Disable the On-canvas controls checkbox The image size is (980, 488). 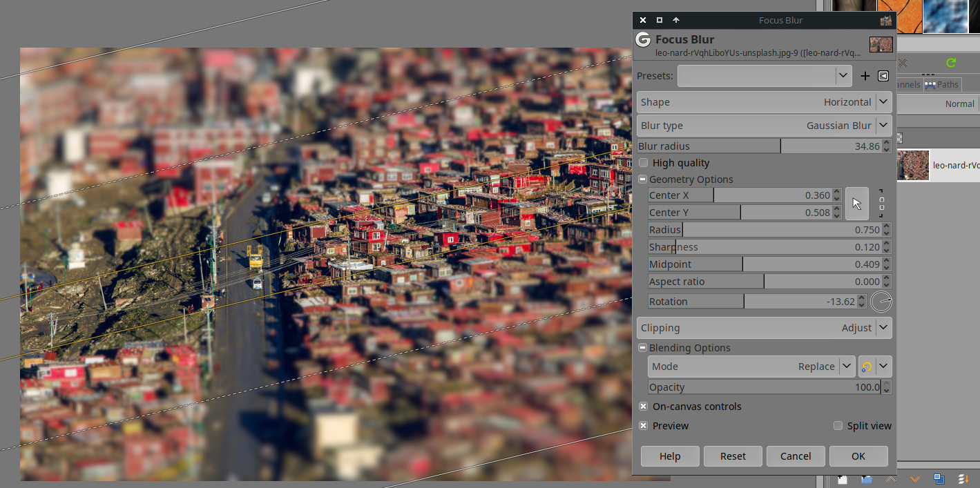coord(644,407)
